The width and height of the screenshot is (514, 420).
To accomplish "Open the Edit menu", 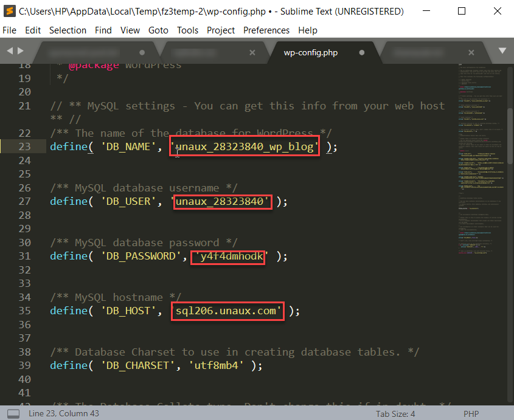I will point(33,30).
